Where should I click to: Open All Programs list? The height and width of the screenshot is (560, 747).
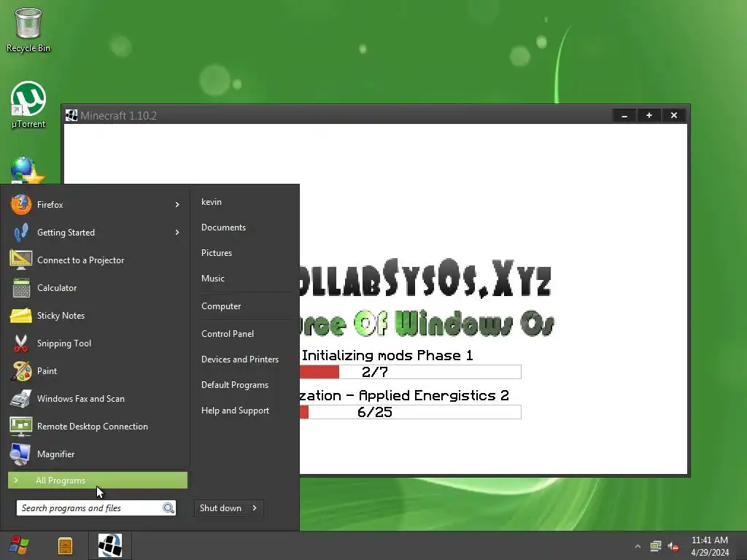(98, 480)
